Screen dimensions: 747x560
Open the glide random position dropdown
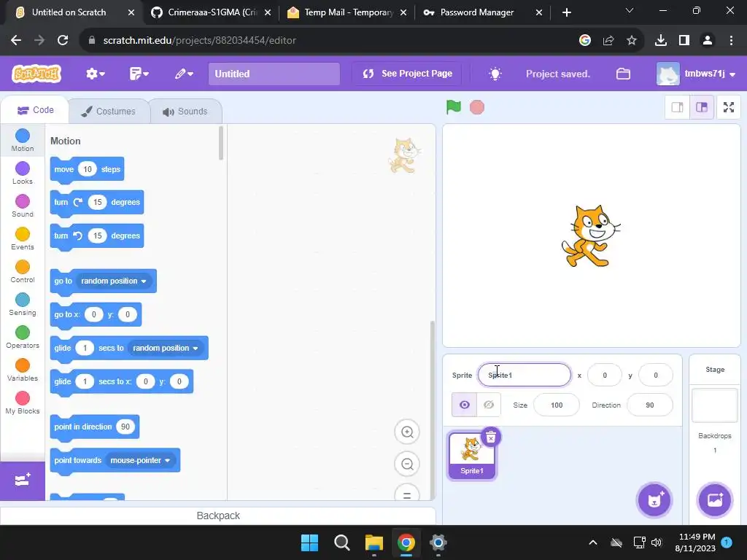coord(166,348)
